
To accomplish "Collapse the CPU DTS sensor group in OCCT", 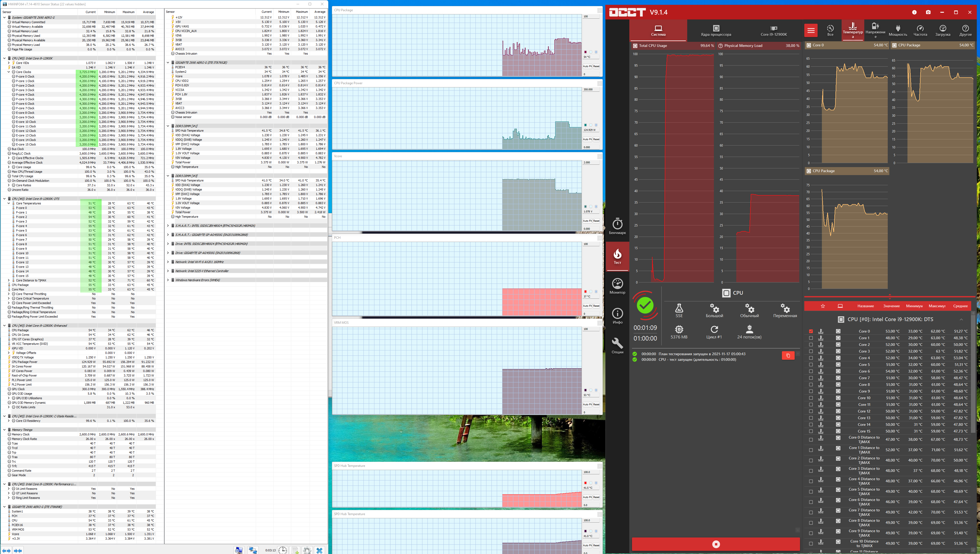I will click(x=961, y=319).
